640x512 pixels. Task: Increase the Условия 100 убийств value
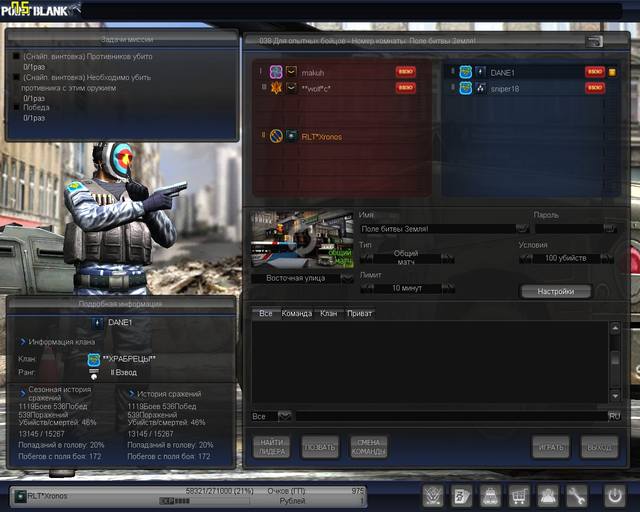coord(607,258)
